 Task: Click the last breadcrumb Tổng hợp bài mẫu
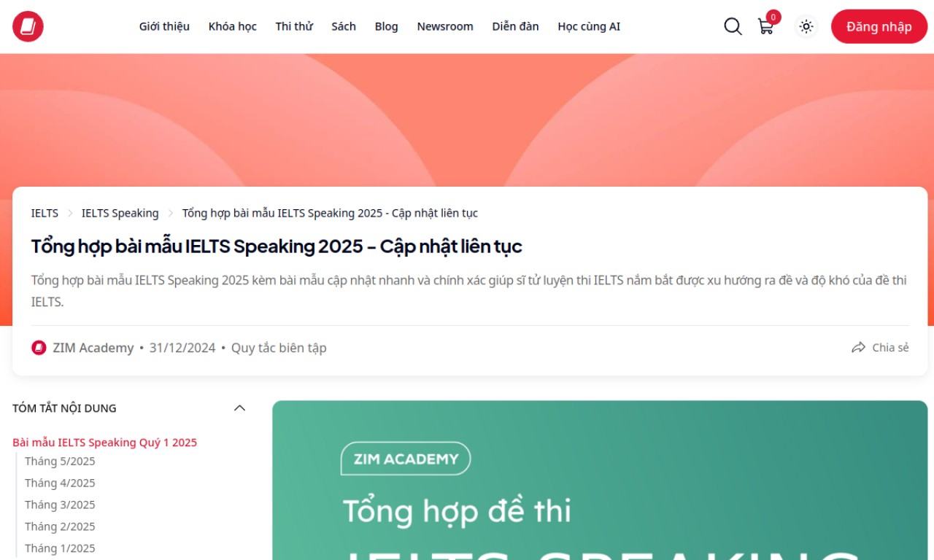point(330,213)
